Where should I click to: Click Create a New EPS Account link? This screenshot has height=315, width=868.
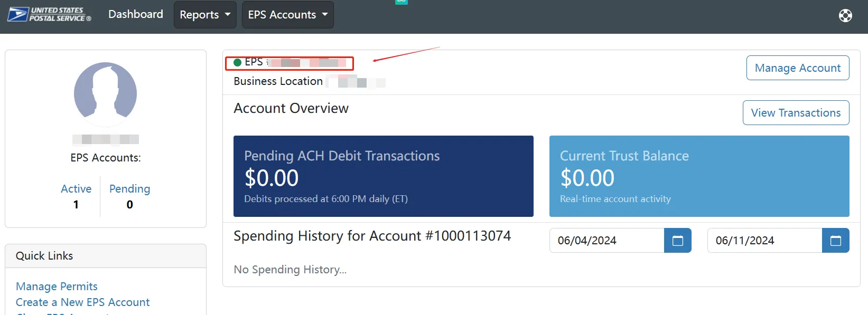coord(82,302)
